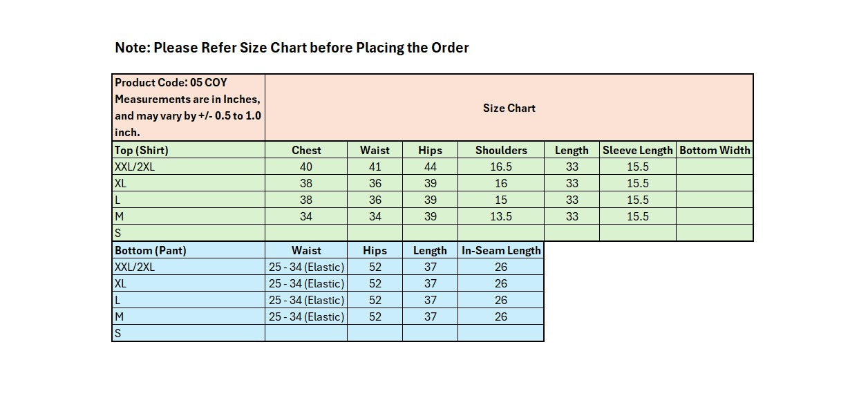The image size is (868, 416).
Task: Click the note heading above the table
Action: pyautogui.click(x=292, y=48)
